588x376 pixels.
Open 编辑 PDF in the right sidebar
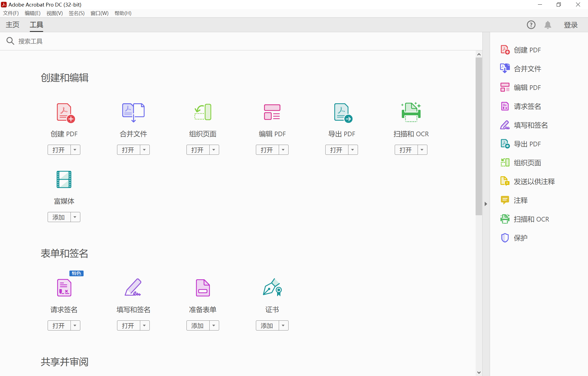(520, 87)
